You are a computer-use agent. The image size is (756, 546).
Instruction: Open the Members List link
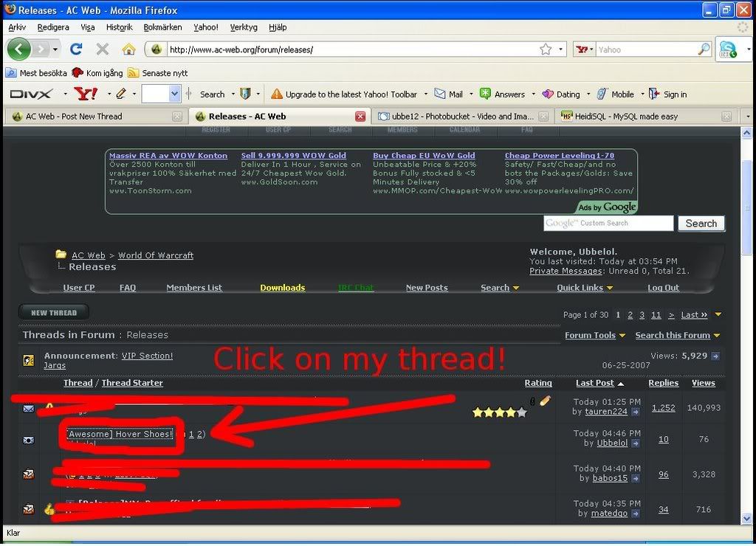[194, 288]
